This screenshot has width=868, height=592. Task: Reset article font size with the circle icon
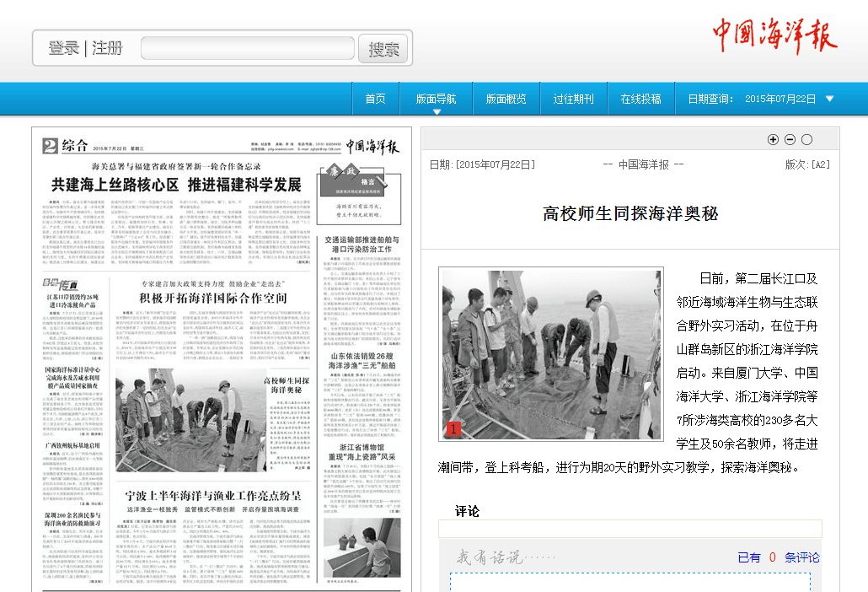click(x=807, y=139)
